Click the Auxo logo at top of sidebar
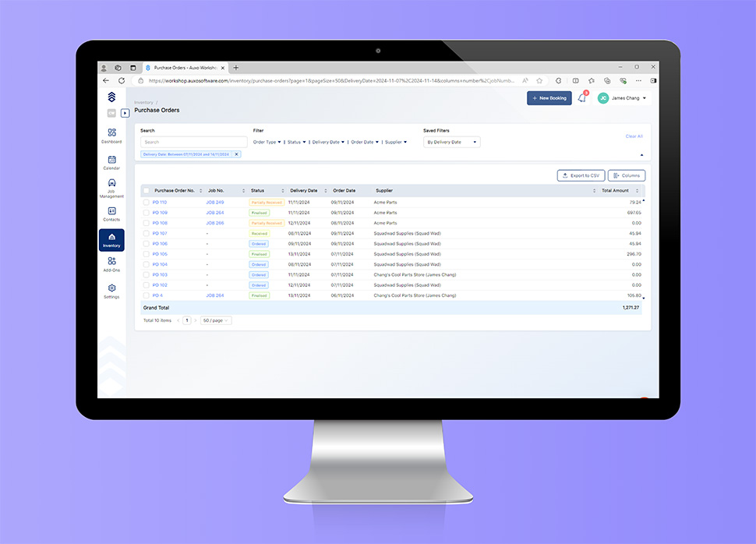Screen dimensions: 756x544 [x=111, y=96]
